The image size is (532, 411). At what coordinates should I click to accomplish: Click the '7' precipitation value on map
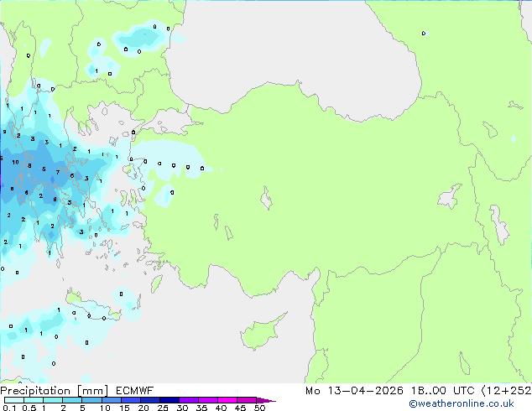(x=58, y=173)
